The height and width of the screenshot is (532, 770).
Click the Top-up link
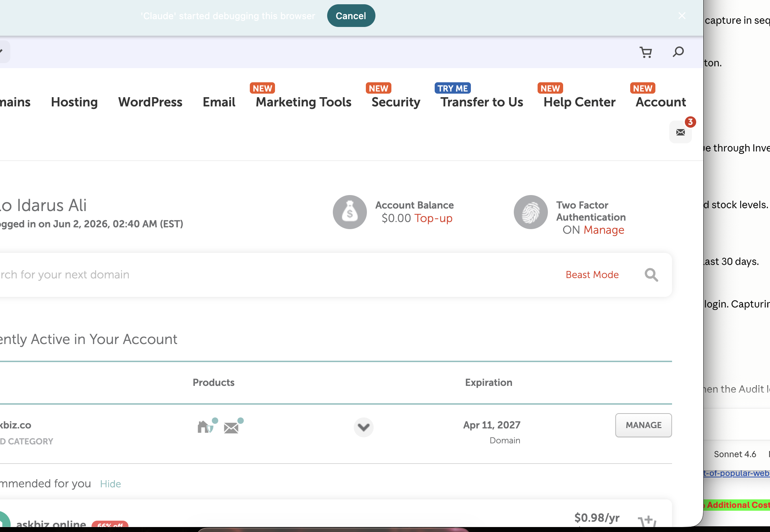click(433, 218)
